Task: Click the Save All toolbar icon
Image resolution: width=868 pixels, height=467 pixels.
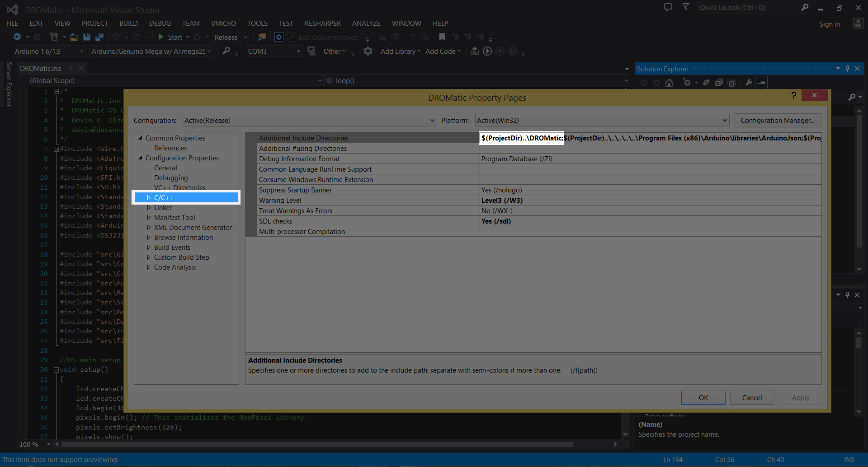Action: pos(99,37)
